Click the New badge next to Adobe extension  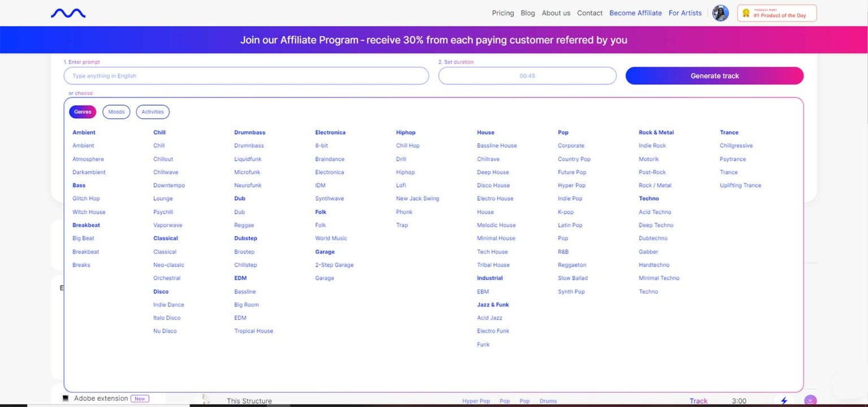click(x=140, y=398)
